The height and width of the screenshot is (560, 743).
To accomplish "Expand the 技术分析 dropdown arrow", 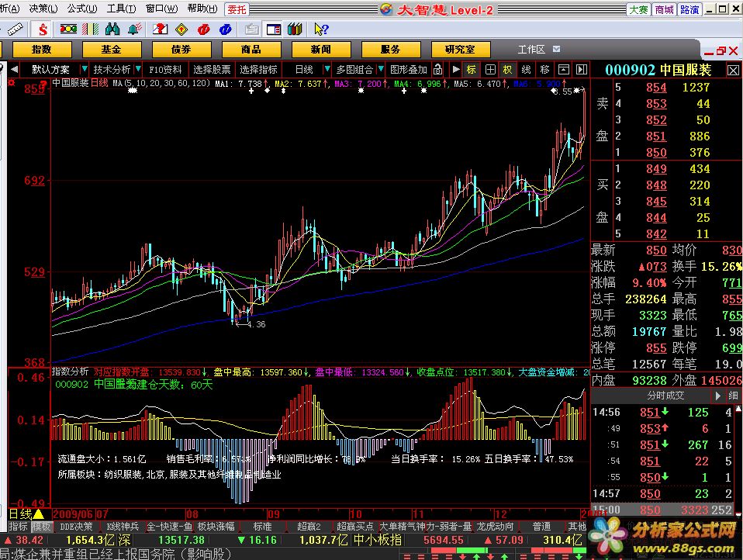I will tap(138, 70).
